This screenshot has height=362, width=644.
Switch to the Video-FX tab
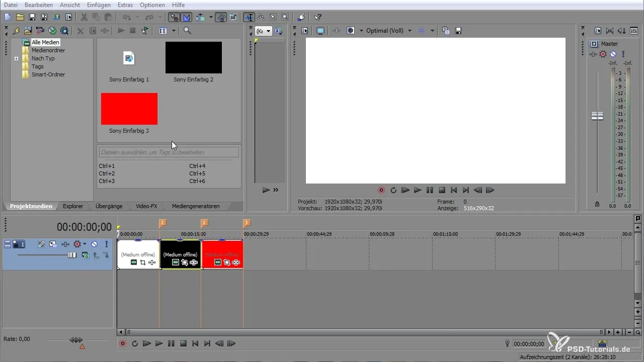pos(146,206)
